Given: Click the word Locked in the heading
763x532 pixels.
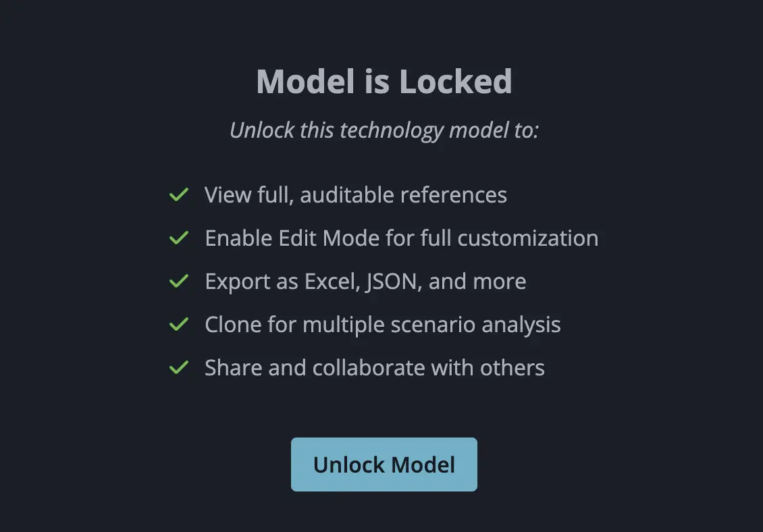Looking at the screenshot, I should click(455, 82).
